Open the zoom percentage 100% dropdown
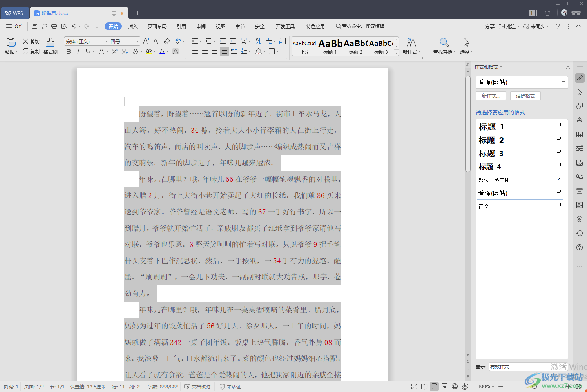This screenshot has width=587, height=392. (486, 387)
